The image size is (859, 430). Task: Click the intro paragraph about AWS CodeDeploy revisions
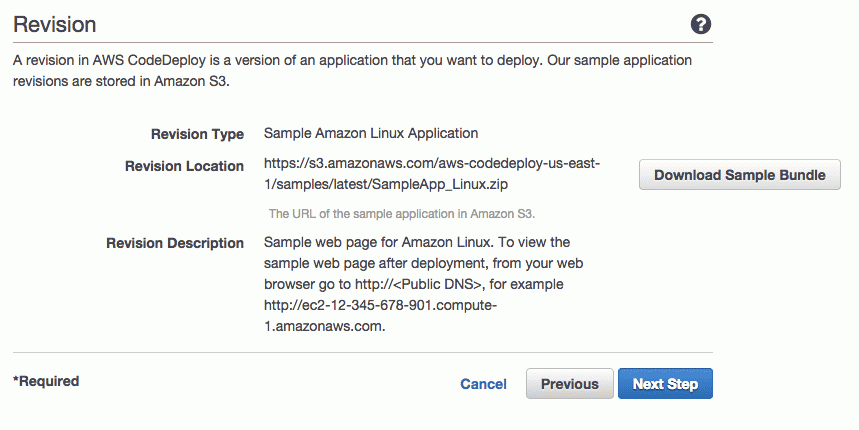352,71
